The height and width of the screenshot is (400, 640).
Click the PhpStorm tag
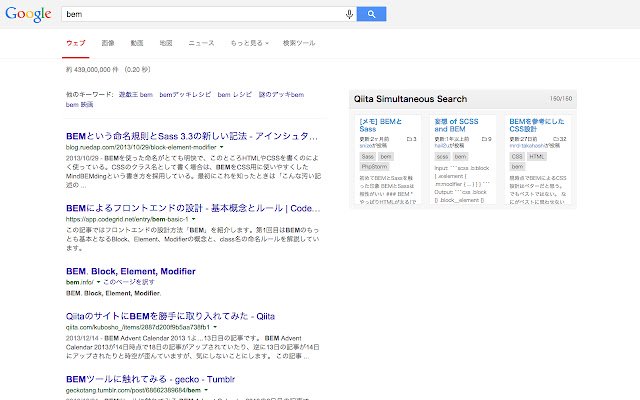374,167
